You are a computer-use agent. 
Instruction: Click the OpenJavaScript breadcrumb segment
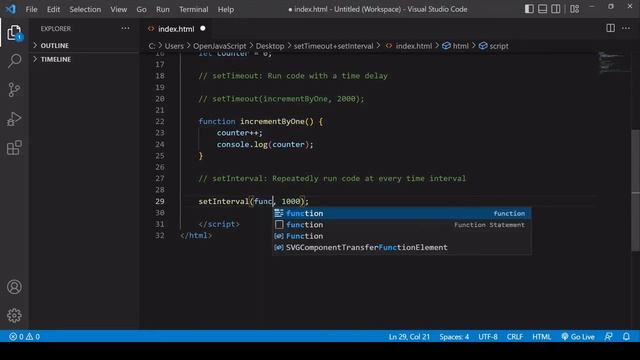coord(220,46)
